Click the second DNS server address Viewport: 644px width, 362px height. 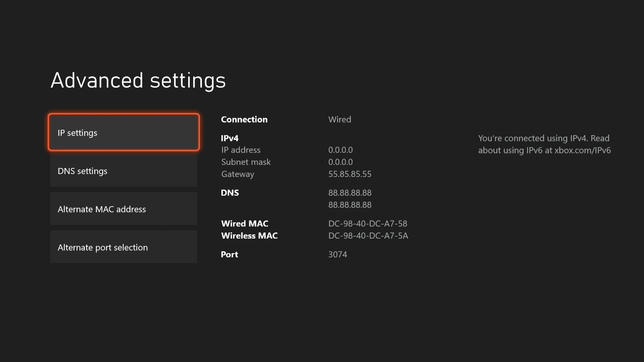coord(350,205)
